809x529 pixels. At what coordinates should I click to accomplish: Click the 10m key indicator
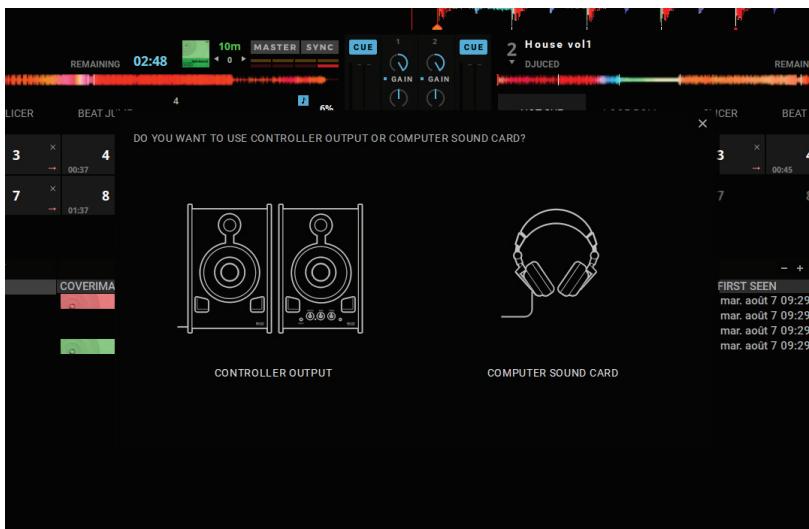click(229, 46)
